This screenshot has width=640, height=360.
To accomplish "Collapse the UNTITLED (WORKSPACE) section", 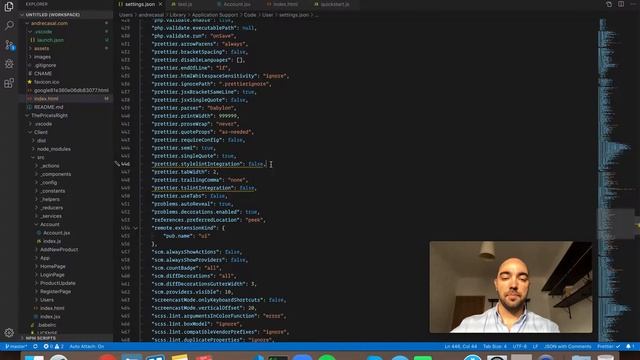I will (x=53, y=15).
